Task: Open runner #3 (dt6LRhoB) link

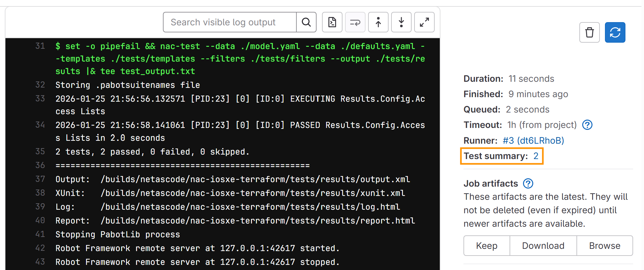Action: pyautogui.click(x=533, y=140)
